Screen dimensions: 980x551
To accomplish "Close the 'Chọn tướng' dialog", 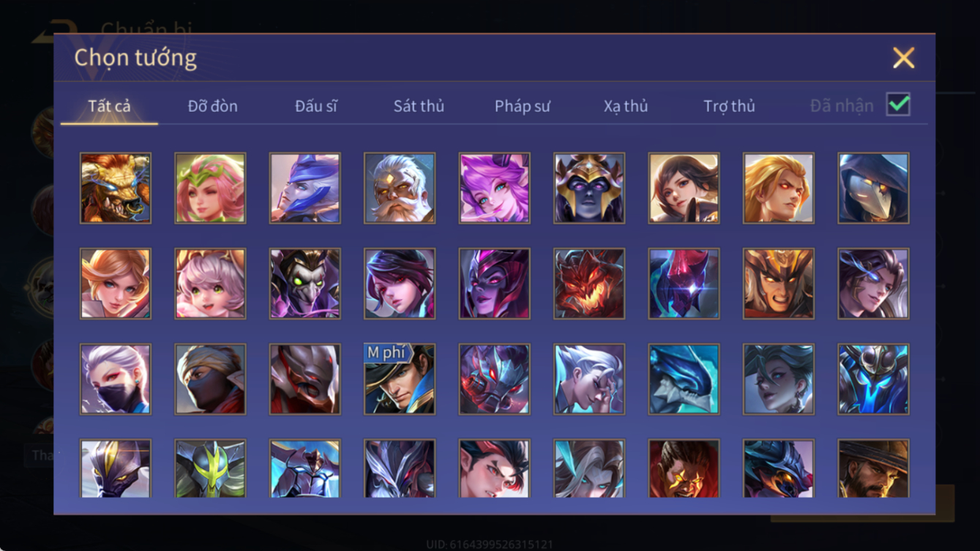I will 904,58.
